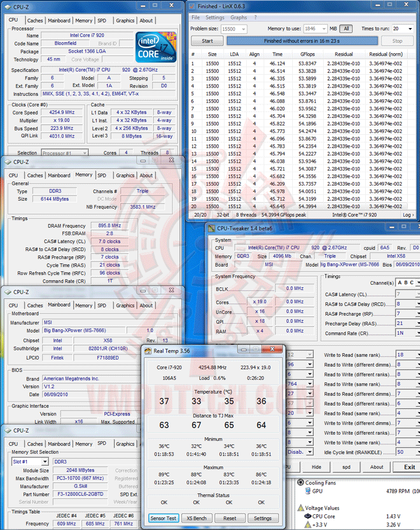Click the CPU-Z icon in Mainboard window title
Screen dimensions: 420x530
(8, 292)
